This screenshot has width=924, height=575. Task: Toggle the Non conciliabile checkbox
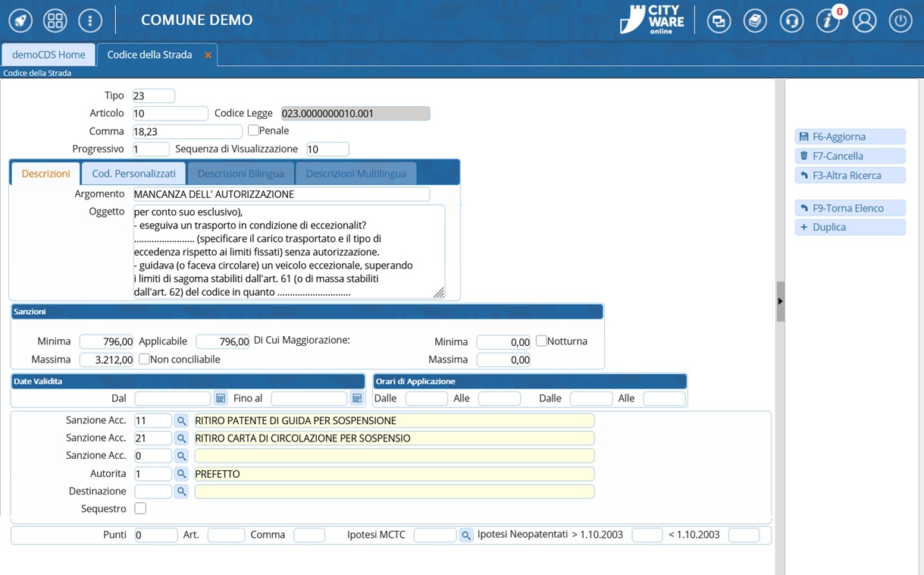click(x=144, y=359)
